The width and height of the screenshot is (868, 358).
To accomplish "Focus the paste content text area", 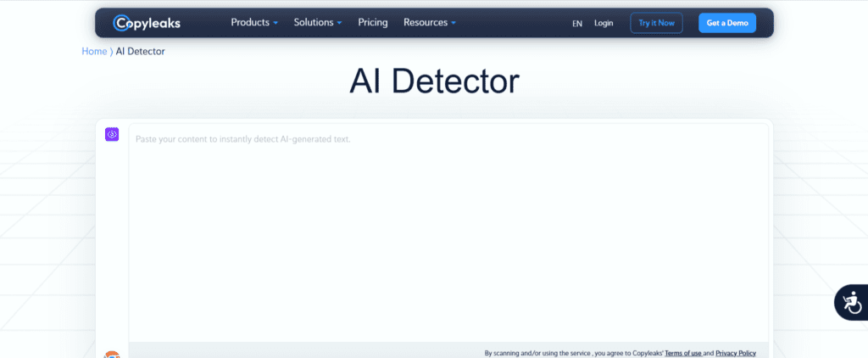I will click(x=448, y=232).
